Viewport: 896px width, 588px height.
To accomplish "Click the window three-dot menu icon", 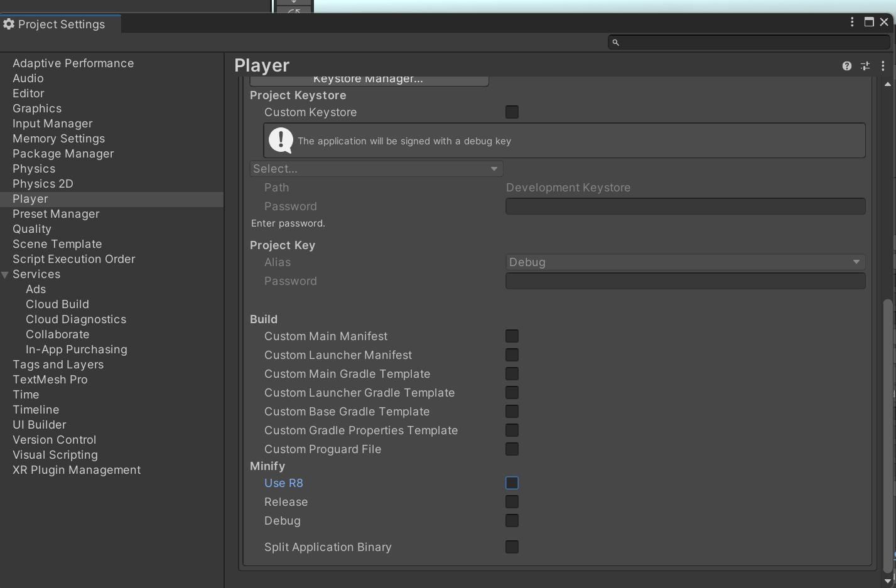I will 851,21.
